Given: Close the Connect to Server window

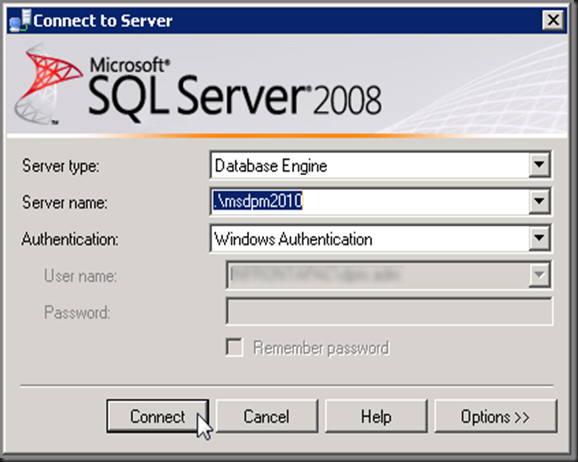Looking at the screenshot, I should pyautogui.click(x=553, y=20).
